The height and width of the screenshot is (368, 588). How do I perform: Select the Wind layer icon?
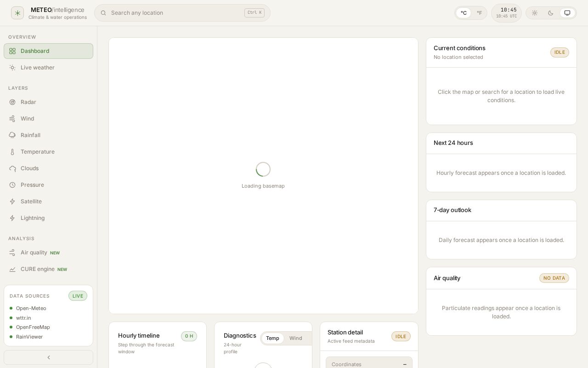pos(12,119)
